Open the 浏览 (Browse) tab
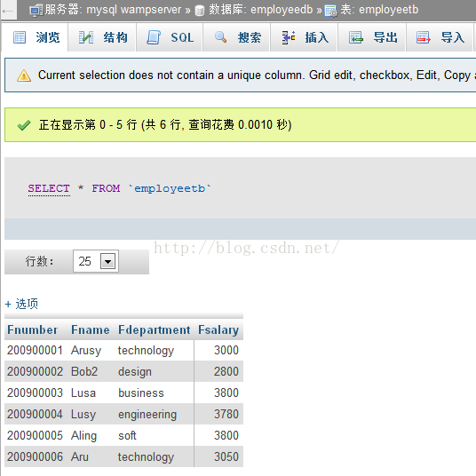The image size is (476, 476). [35, 37]
